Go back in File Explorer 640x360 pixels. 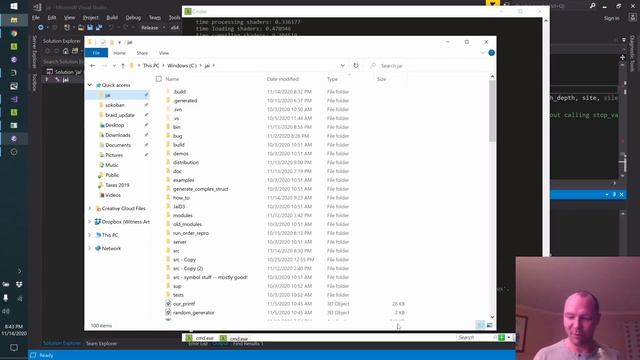point(93,66)
